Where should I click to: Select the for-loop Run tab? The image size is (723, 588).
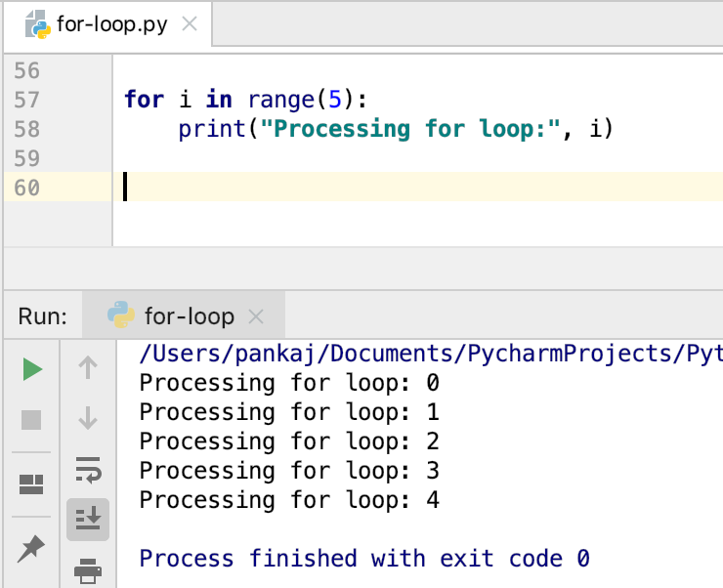tap(184, 316)
